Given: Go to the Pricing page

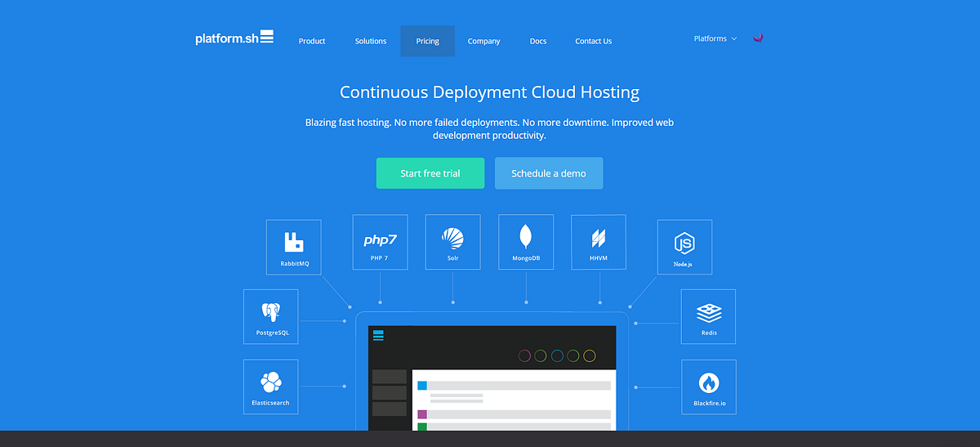Looking at the screenshot, I should click(x=428, y=42).
